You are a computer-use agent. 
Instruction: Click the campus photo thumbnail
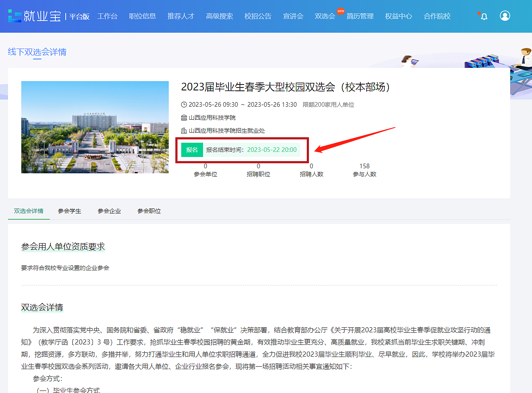[95, 127]
